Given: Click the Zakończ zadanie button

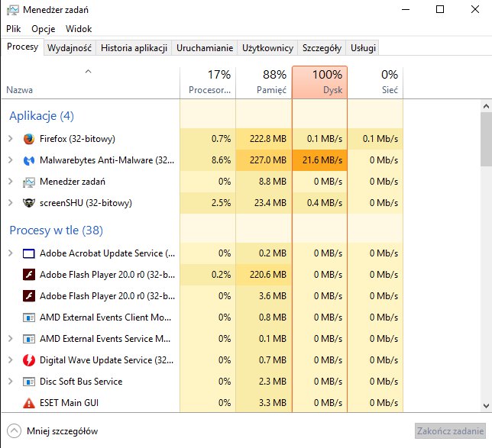Looking at the screenshot, I should (x=450, y=431).
